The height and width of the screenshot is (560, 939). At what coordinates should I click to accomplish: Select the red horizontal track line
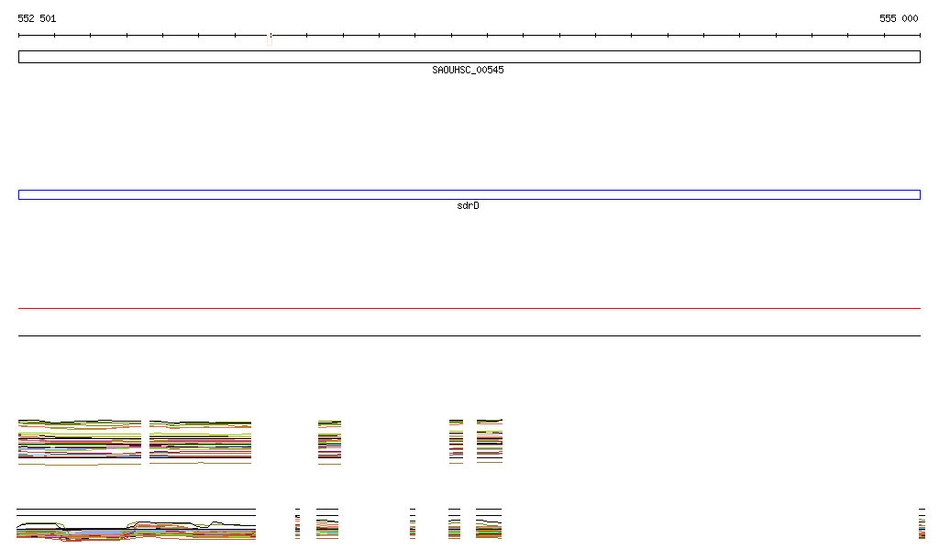pyautogui.click(x=469, y=308)
